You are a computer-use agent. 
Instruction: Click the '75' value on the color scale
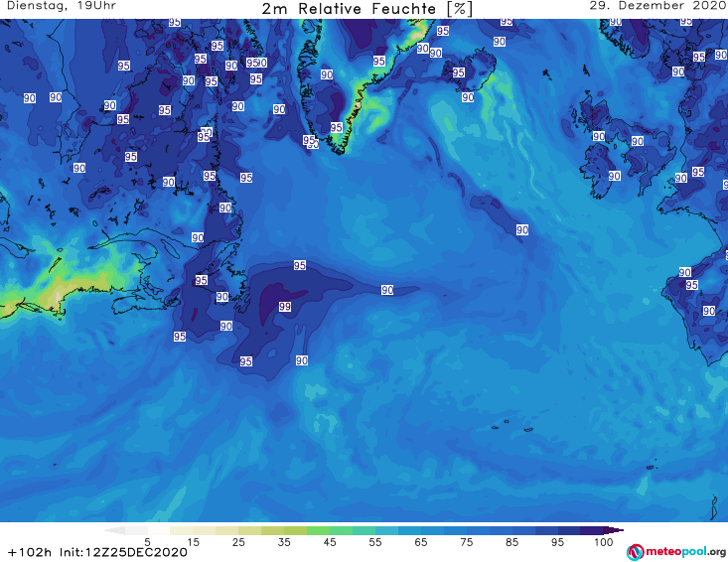(466, 542)
